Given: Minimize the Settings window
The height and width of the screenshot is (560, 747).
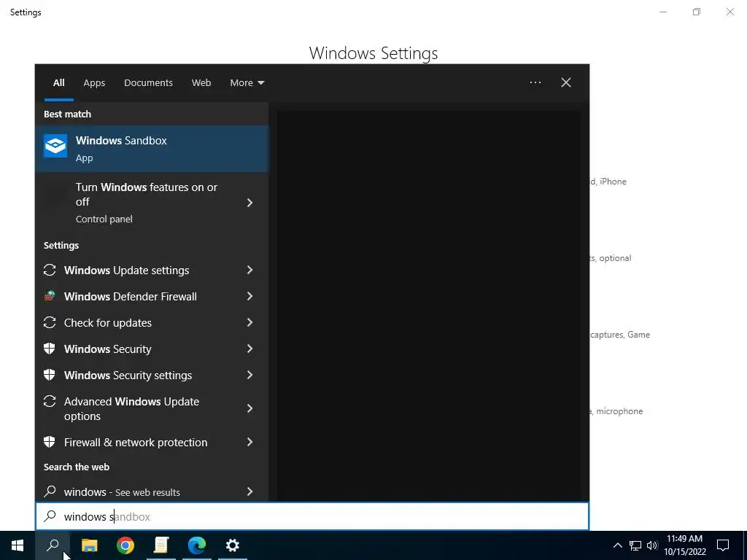Looking at the screenshot, I should 662,12.
